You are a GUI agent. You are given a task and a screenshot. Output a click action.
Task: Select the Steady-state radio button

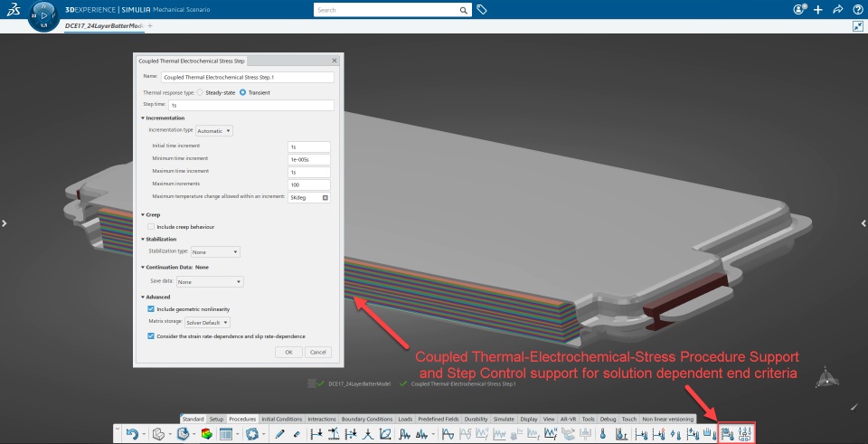[x=200, y=92]
